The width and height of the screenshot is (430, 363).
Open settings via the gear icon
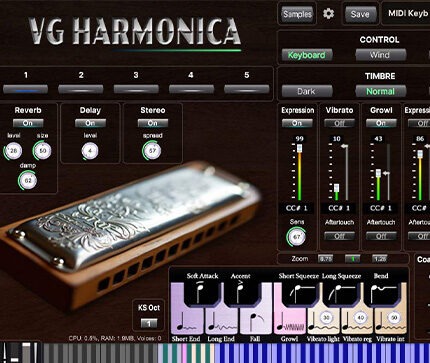pyautogui.click(x=328, y=14)
